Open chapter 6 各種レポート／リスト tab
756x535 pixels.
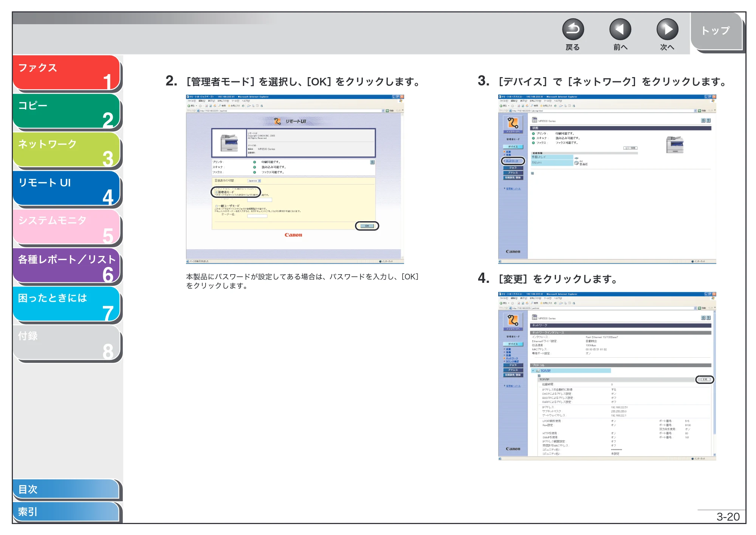66,265
